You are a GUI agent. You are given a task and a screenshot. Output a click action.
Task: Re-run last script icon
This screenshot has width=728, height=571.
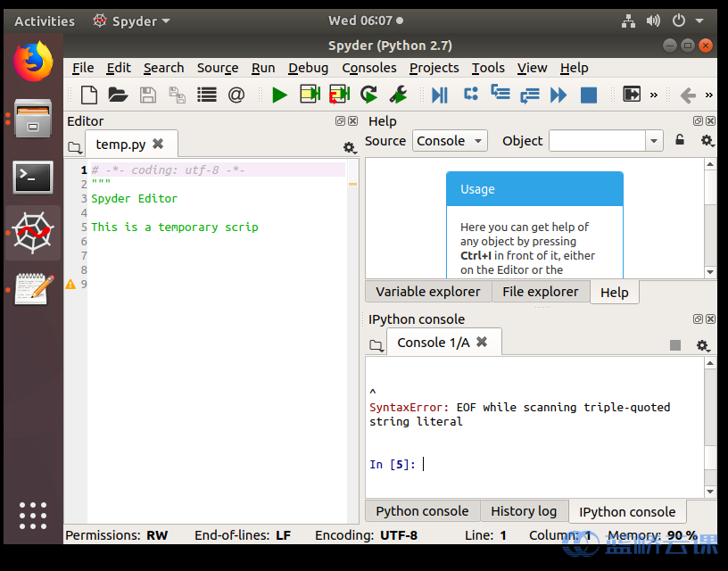(369, 95)
